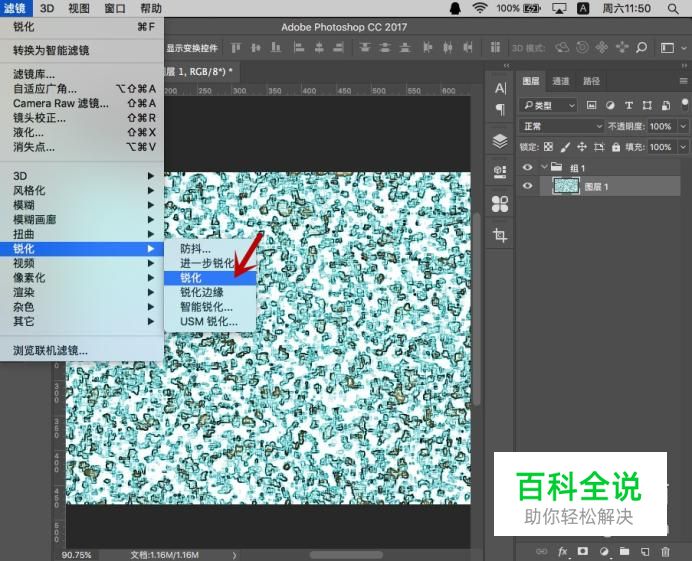Align top edges icon in options bar
The height and width of the screenshot is (561, 692).
236,48
